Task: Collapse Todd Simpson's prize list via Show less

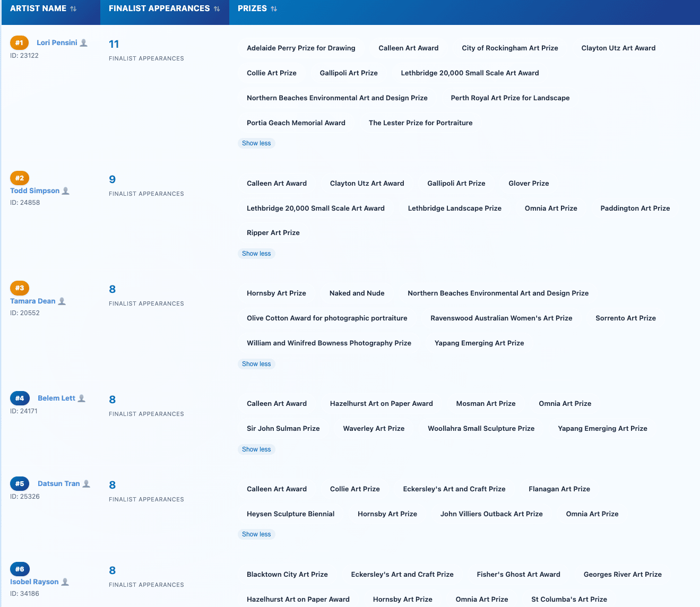Action: pyautogui.click(x=256, y=254)
